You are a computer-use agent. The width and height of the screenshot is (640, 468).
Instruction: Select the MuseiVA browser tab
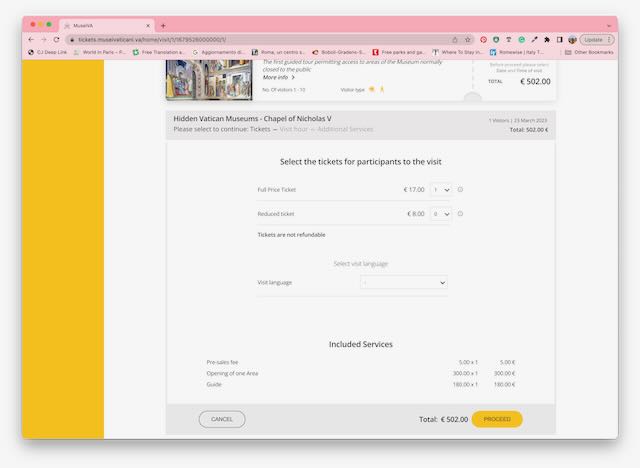click(107, 26)
